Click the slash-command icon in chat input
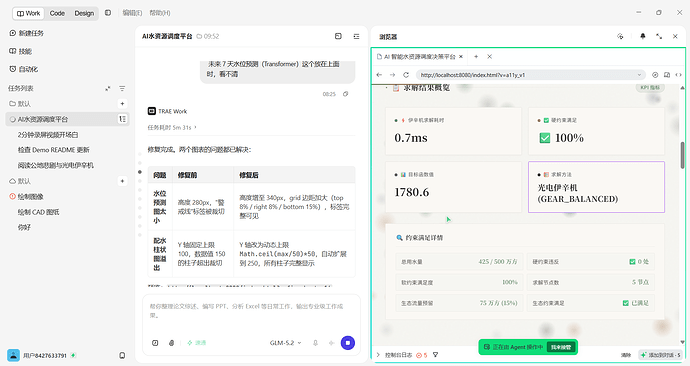The image size is (690, 366). [x=155, y=343]
